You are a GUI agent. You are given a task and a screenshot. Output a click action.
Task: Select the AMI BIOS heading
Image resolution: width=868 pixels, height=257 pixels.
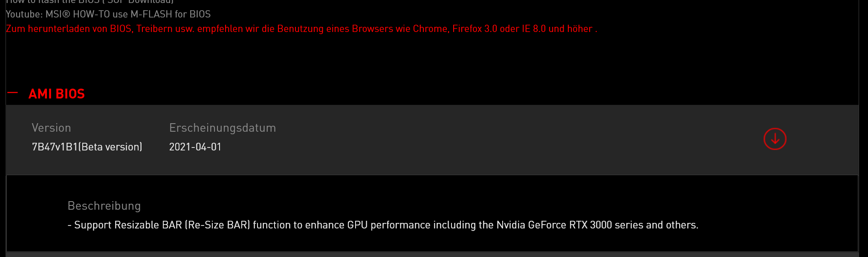pyautogui.click(x=56, y=93)
